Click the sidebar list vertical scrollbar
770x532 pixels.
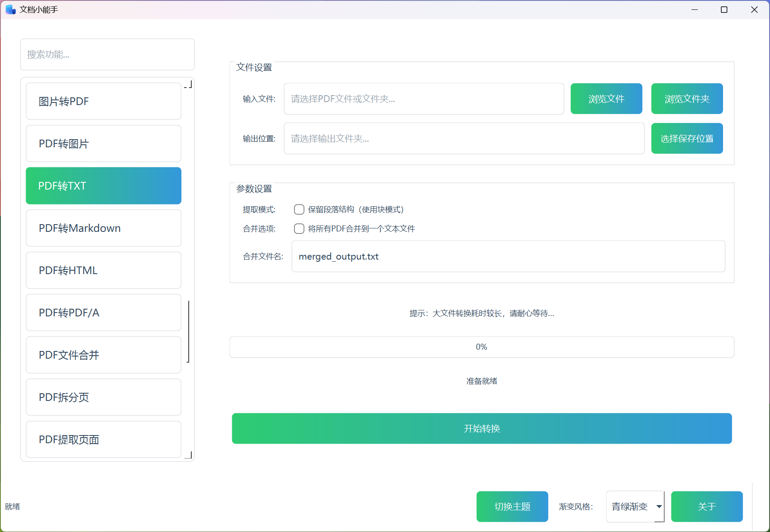pos(188,331)
